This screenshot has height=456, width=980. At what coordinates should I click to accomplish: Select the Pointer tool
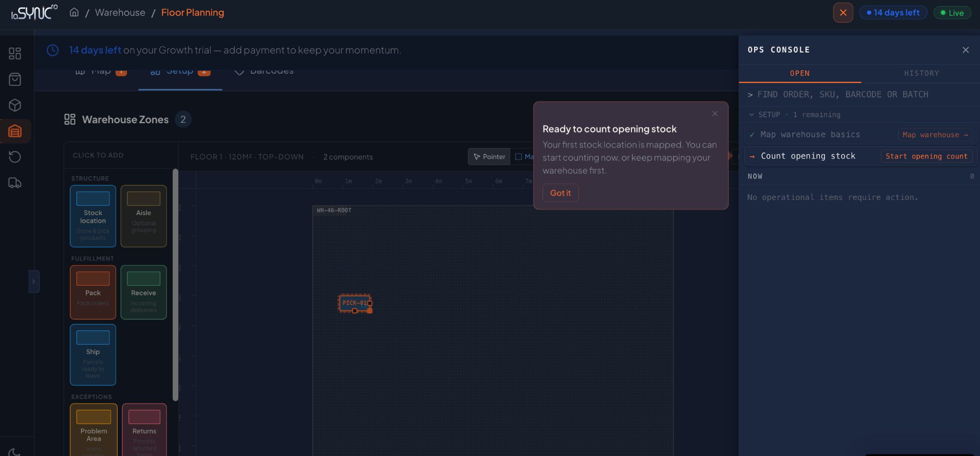489,157
